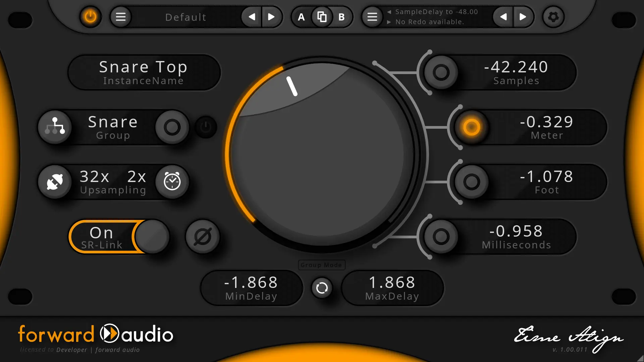Switch to state B
This screenshot has height=362, width=644.
[341, 17]
